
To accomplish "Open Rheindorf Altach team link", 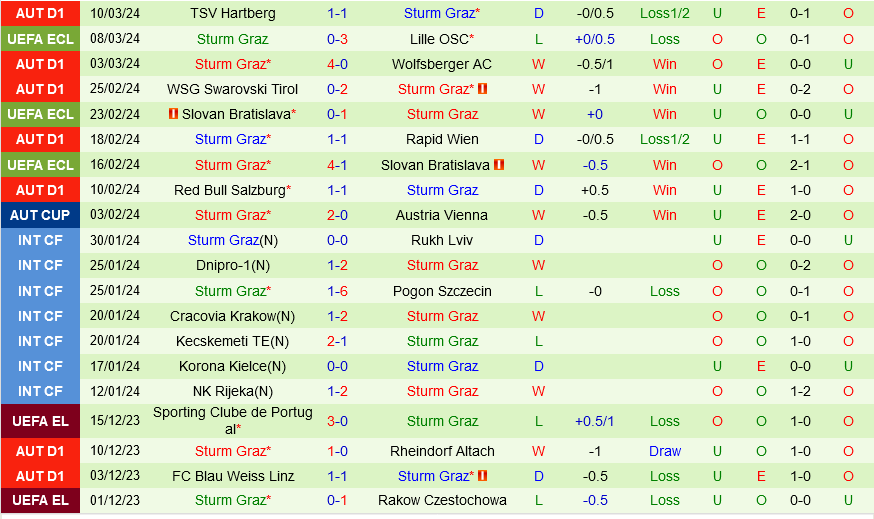I will pyautogui.click(x=442, y=451).
